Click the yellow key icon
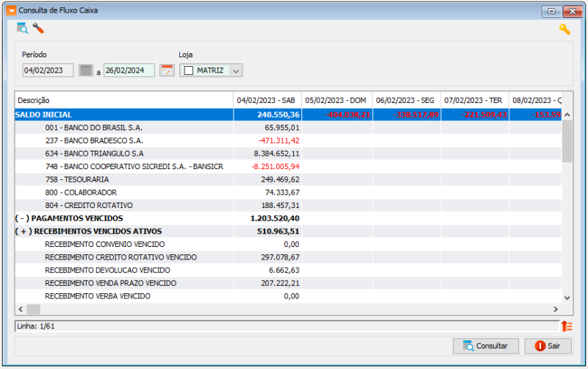 point(564,29)
